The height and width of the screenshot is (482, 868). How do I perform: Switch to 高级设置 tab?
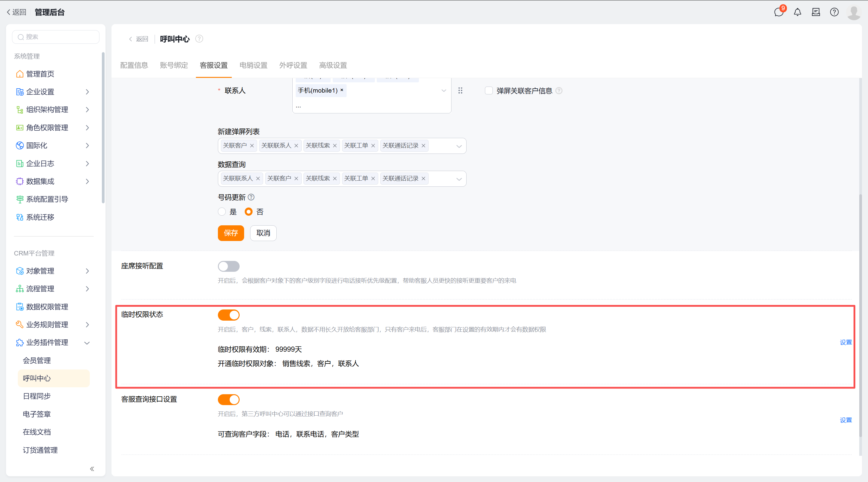point(333,65)
